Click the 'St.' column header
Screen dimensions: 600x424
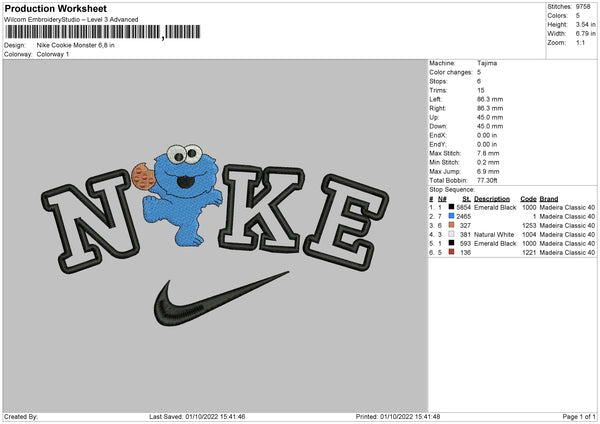tap(466, 199)
